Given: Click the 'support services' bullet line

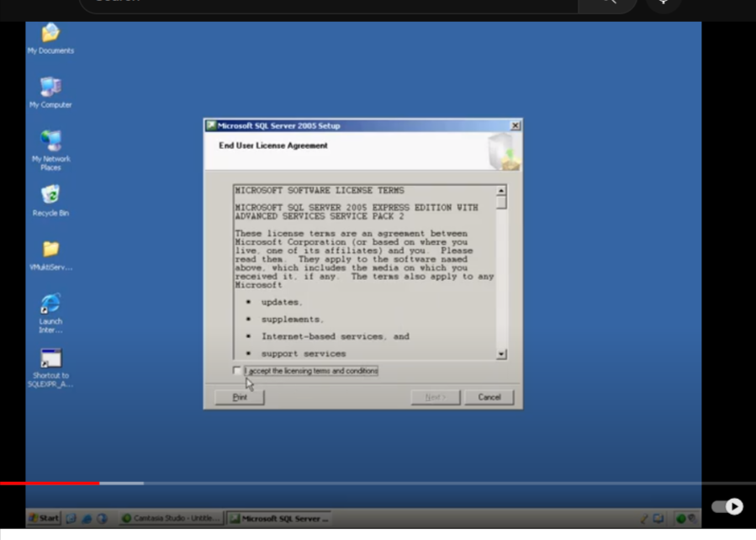Looking at the screenshot, I should pyautogui.click(x=304, y=354).
